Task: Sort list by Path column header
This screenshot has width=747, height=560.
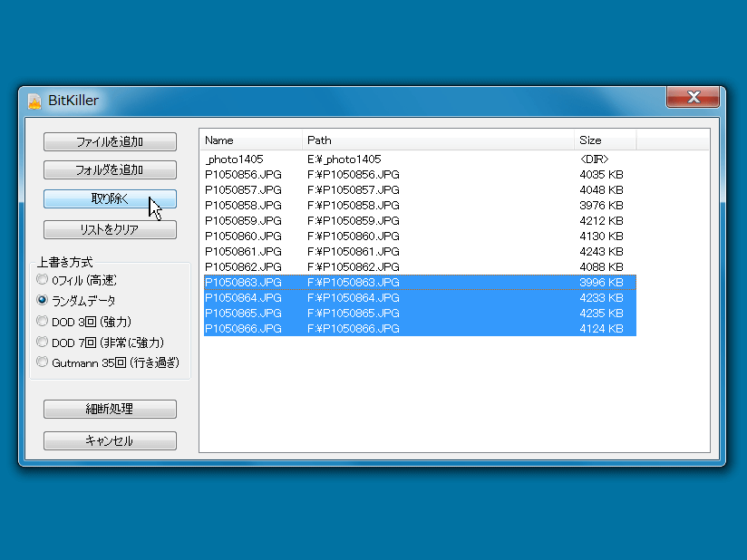Action: tap(438, 140)
